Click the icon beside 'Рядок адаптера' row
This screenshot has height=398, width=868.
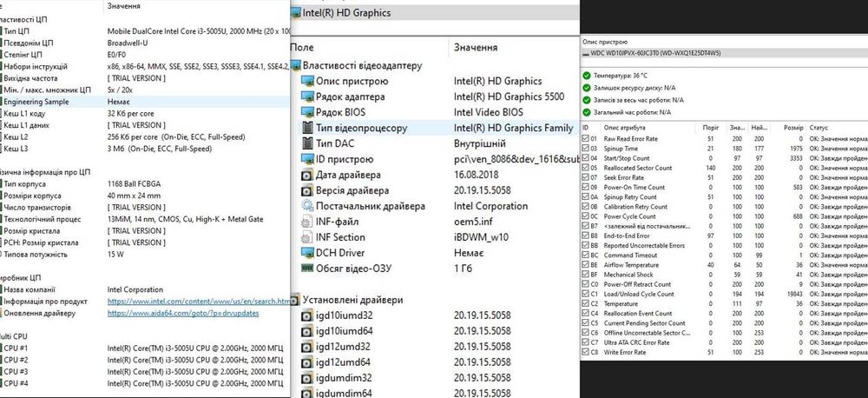[x=307, y=97]
